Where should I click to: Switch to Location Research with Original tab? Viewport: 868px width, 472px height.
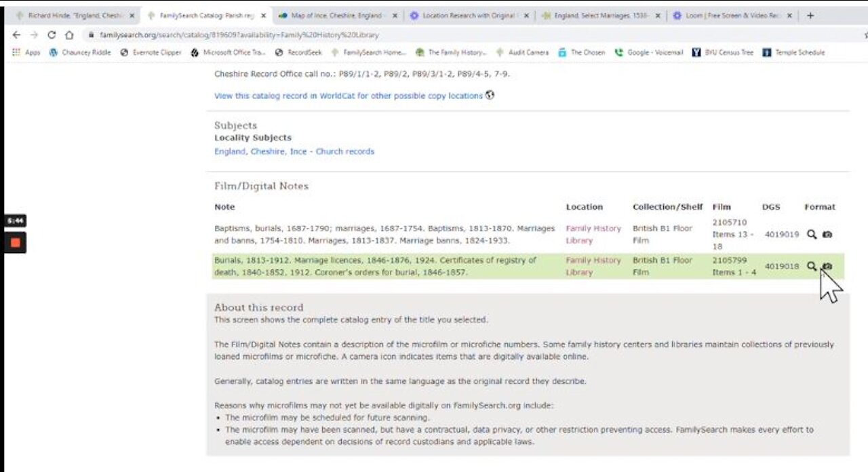pyautogui.click(x=468, y=16)
